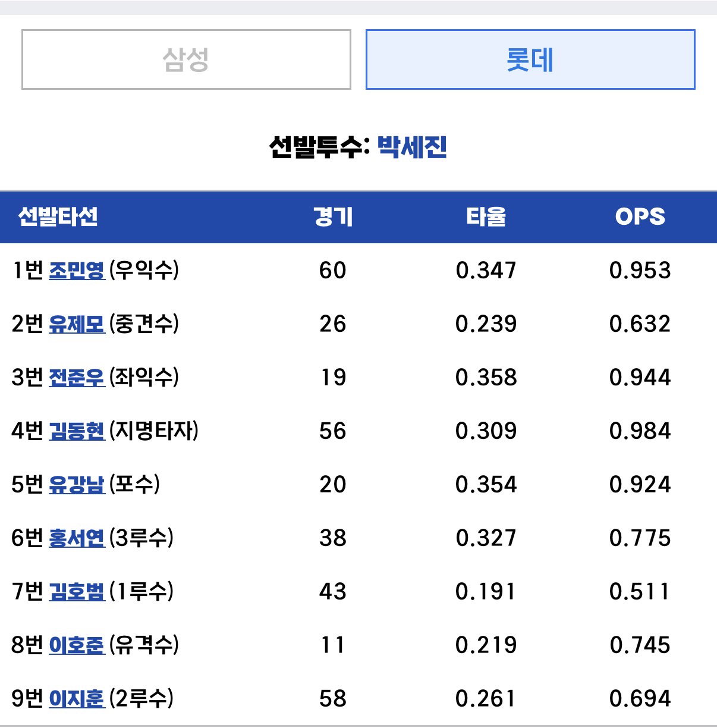Viewport: 717px width, 728px height.
Task: Open starting pitcher 박세진 link
Action: coord(412,146)
